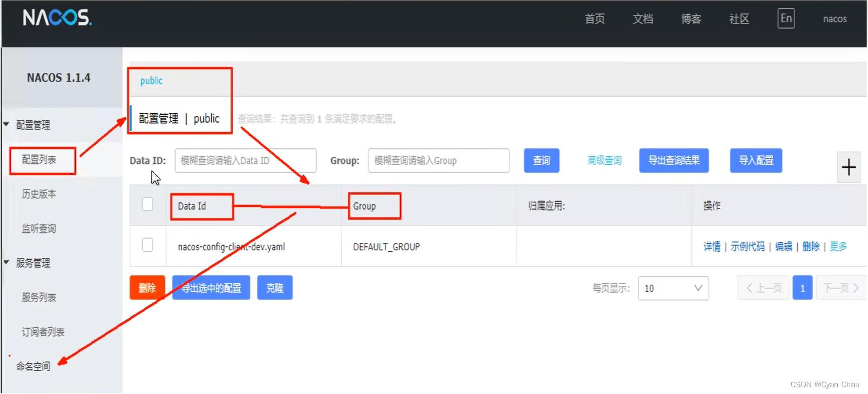
Task: Click the 导入配置 button
Action: 756,160
